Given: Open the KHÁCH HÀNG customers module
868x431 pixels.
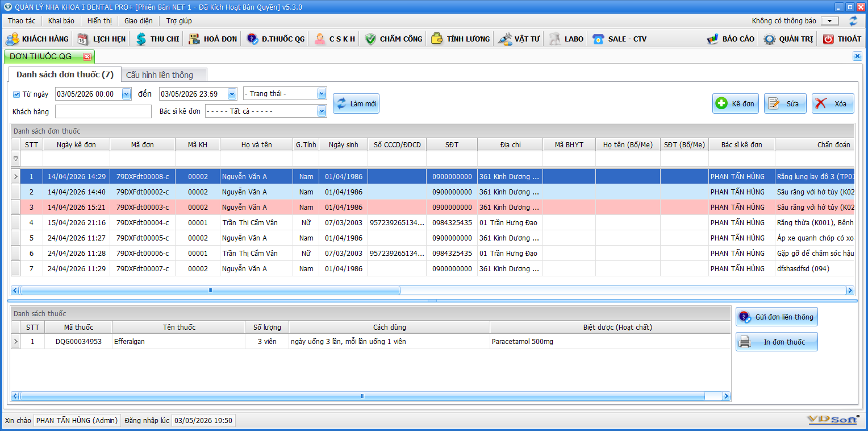Looking at the screenshot, I should click(x=37, y=39).
